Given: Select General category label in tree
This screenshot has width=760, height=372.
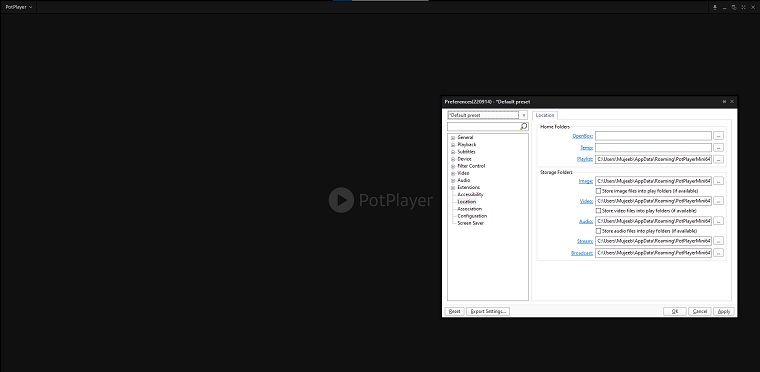Looking at the screenshot, I should 465,138.
